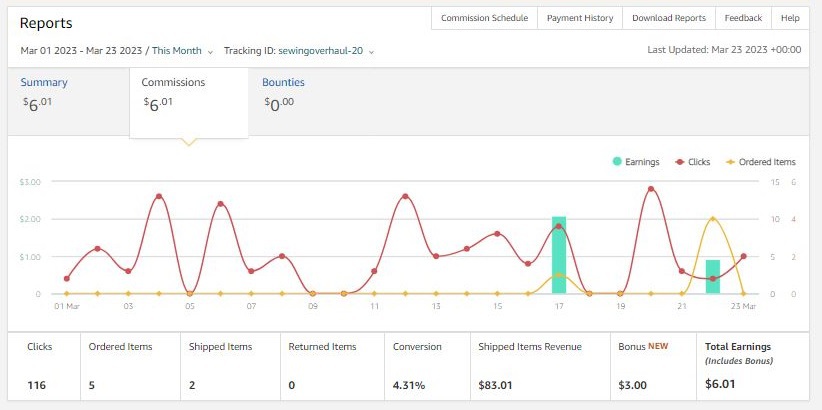Toggle the Earnings legend item

(636, 162)
